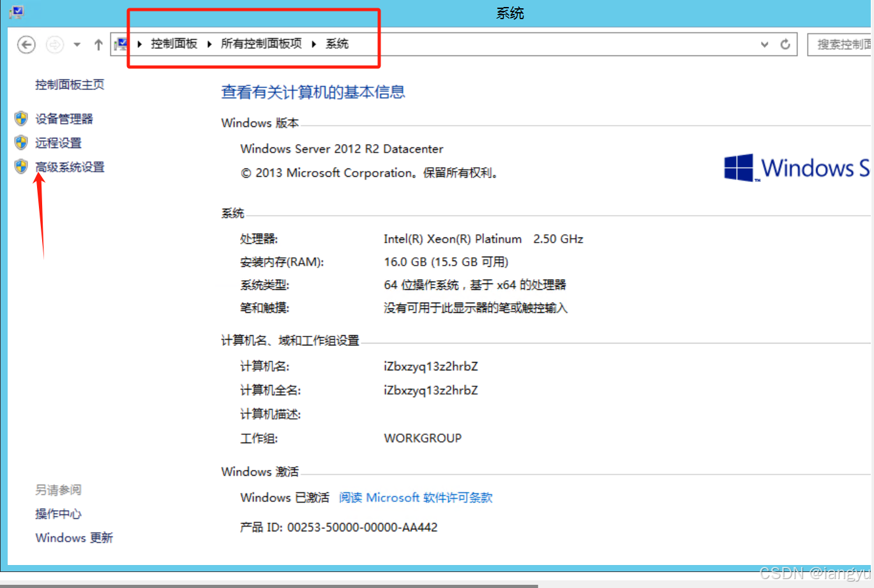Open the address bar history dropdown
The height and width of the screenshot is (588, 874).
764,43
